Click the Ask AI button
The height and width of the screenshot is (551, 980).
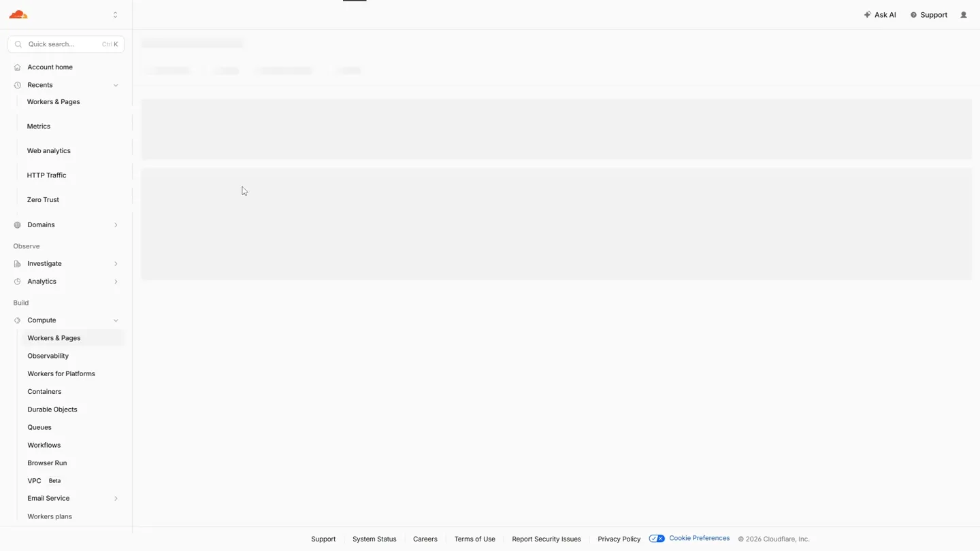[x=880, y=15]
